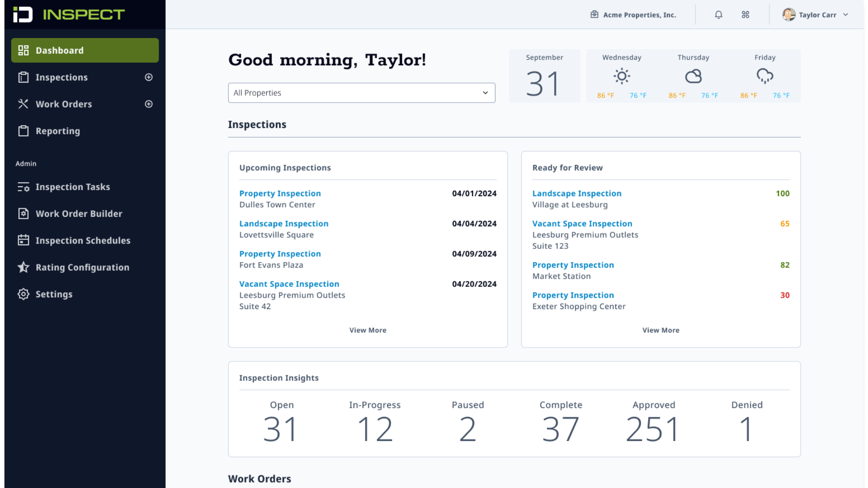
Task: Click View More ready for review link
Action: pyautogui.click(x=660, y=330)
